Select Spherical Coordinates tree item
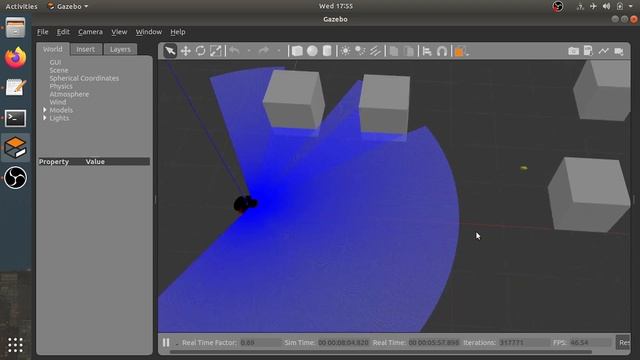The height and width of the screenshot is (360, 640). pyautogui.click(x=84, y=78)
